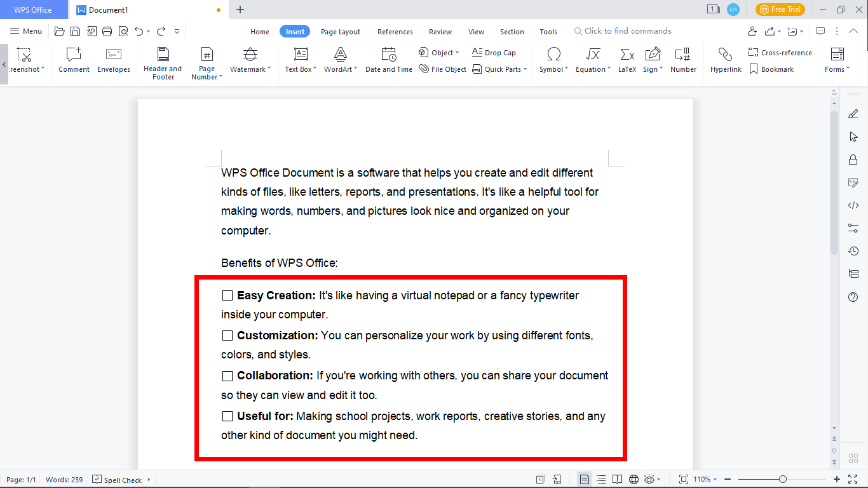Open the lock restriction panel in sidebar
Viewport: 868px width, 488px height.
click(x=853, y=159)
